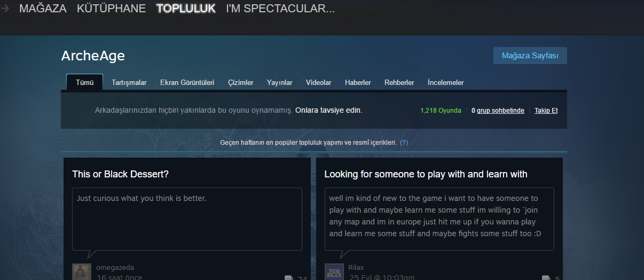
Task: Click the Mağaza Sayfası button
Action: click(x=530, y=56)
